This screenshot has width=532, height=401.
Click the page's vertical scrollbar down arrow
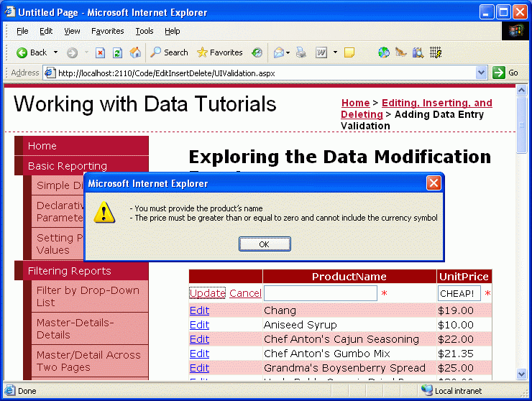(x=522, y=374)
